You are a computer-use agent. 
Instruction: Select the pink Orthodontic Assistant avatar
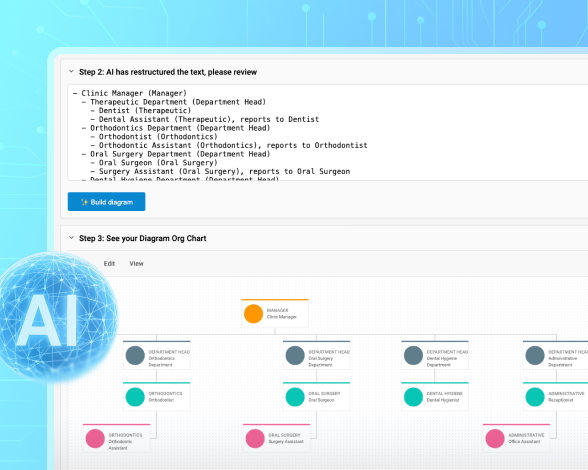click(95, 438)
